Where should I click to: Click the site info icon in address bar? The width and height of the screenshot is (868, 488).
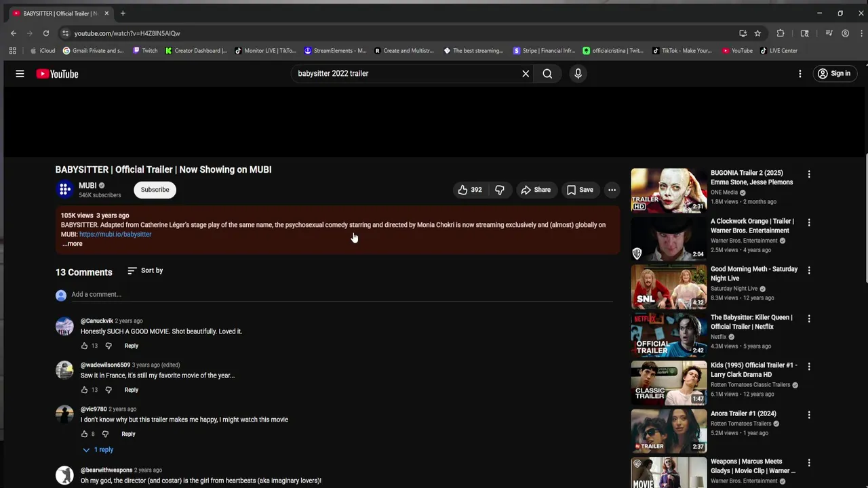pos(65,33)
